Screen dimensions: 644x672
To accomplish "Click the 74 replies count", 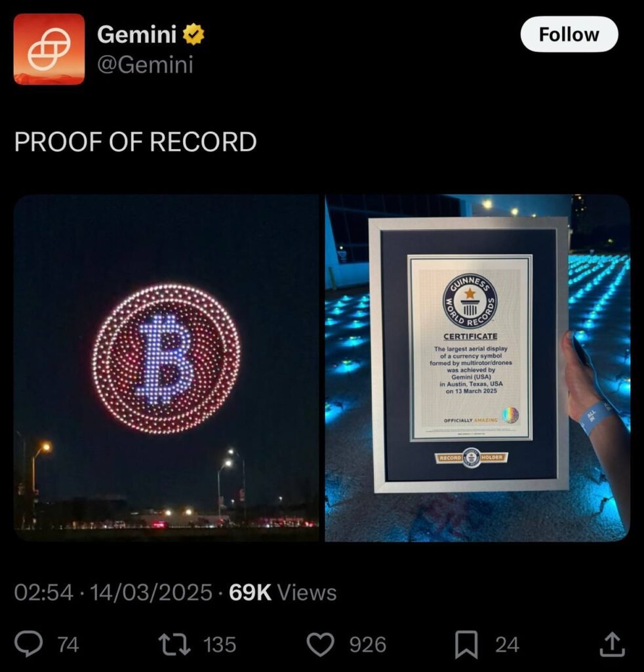I will [x=68, y=644].
